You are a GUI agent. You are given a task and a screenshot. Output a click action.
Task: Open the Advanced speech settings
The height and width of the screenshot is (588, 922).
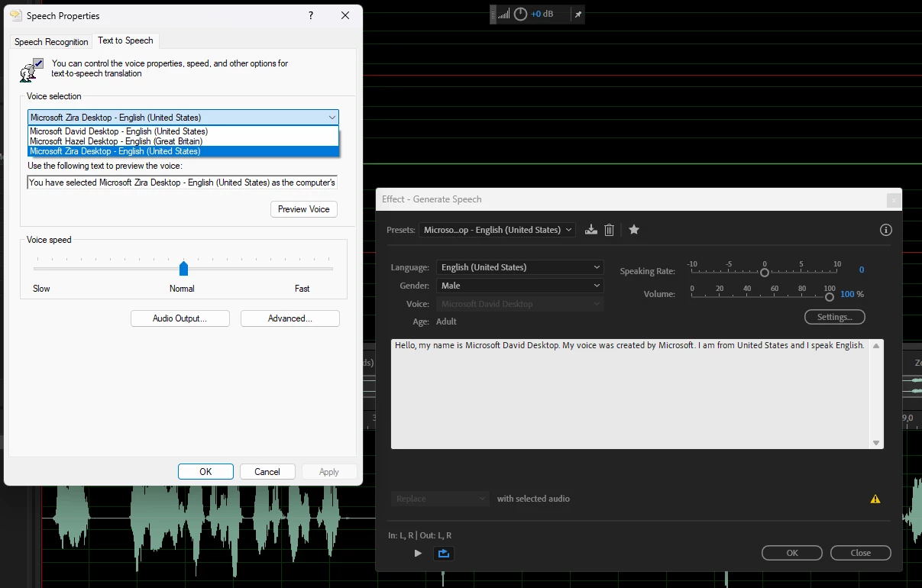(290, 318)
